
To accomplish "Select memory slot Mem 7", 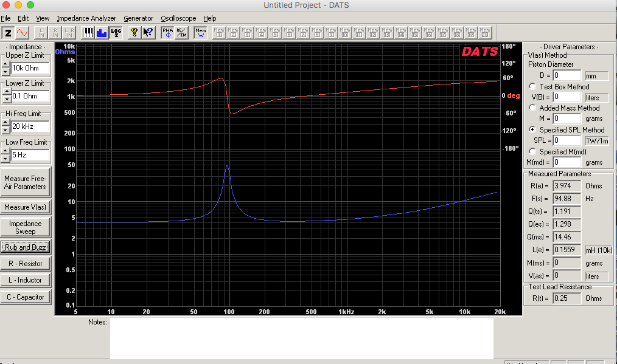I will [x=303, y=33].
